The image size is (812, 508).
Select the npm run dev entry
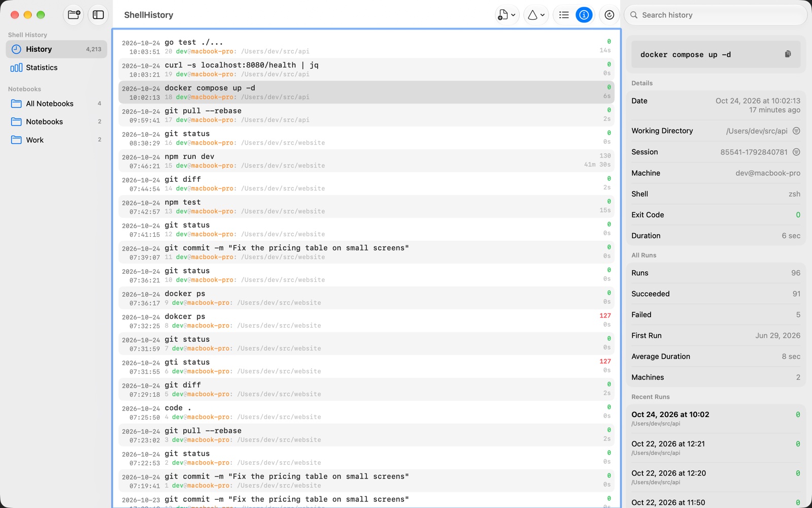pos(366,161)
